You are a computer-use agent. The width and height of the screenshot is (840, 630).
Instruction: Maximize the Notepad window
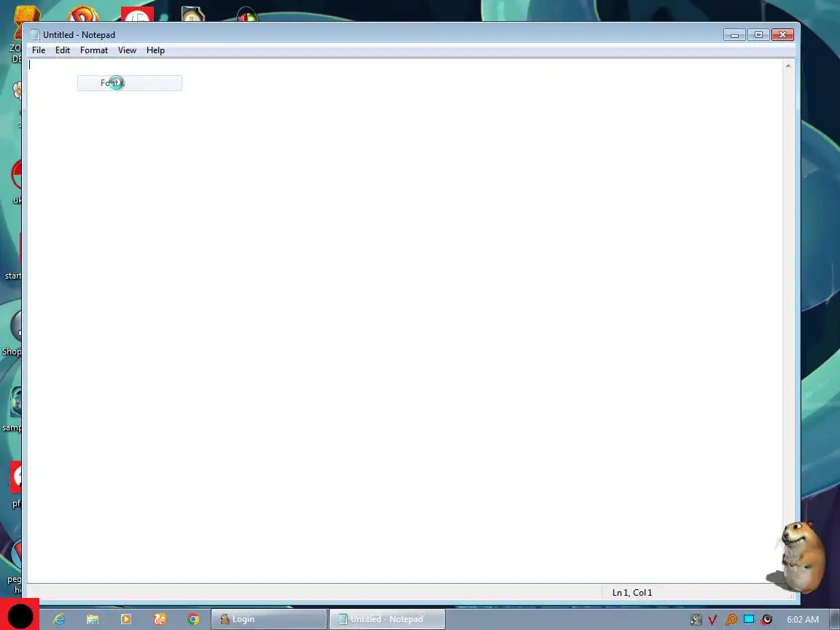758,35
